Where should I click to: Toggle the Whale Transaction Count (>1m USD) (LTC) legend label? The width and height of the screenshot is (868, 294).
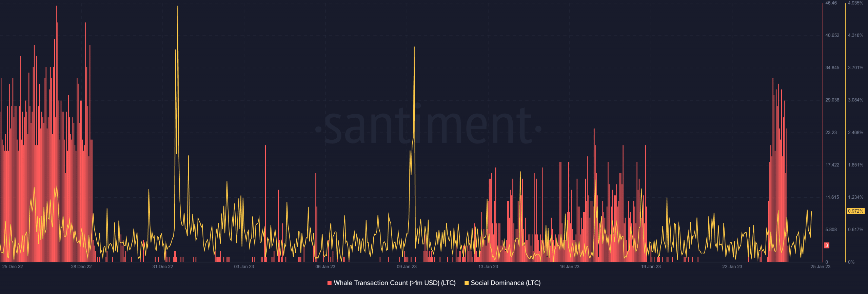pos(395,283)
